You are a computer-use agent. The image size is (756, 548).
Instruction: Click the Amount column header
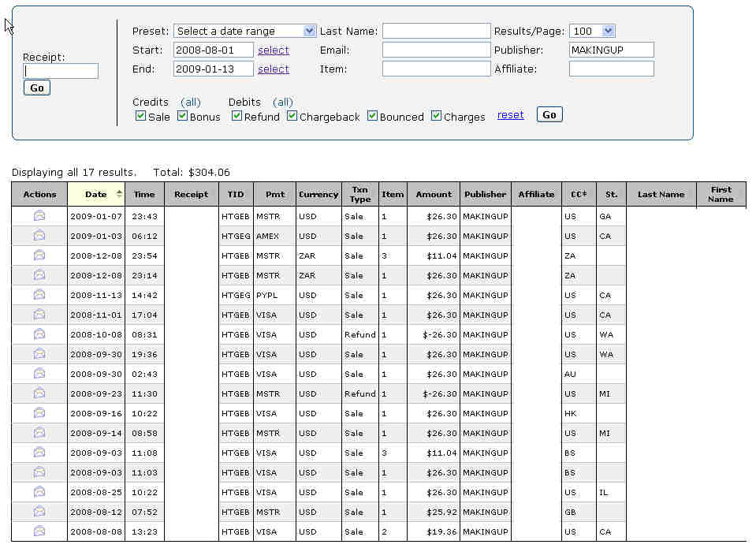pyautogui.click(x=434, y=194)
